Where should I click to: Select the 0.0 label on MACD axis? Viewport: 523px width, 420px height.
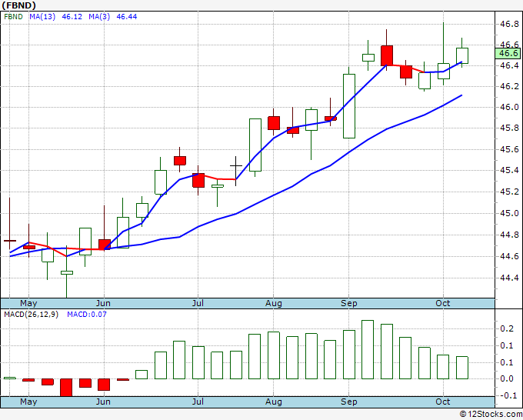(507, 378)
